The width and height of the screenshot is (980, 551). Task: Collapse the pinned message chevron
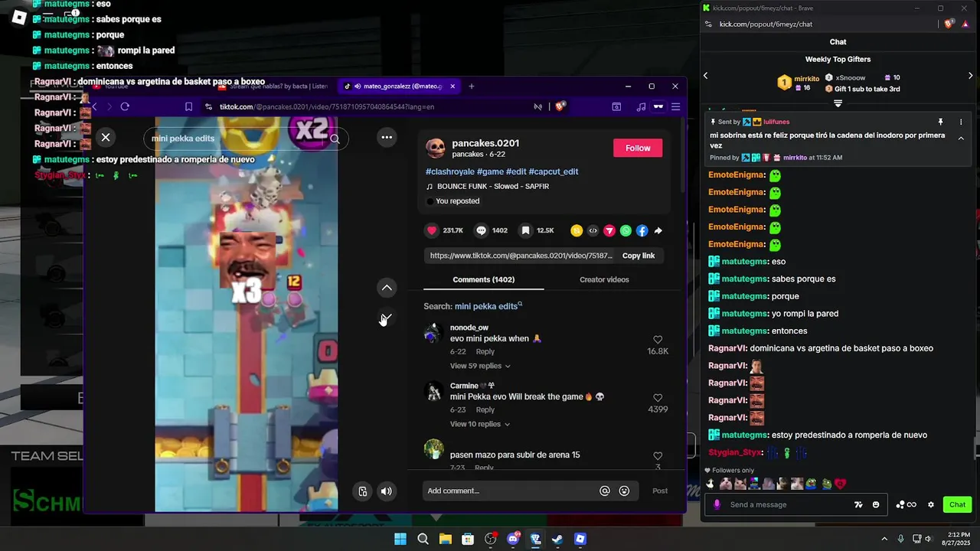[x=961, y=139]
